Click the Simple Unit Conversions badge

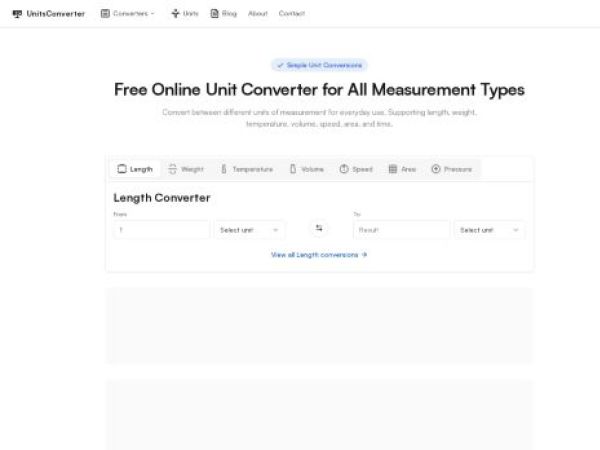click(x=319, y=65)
